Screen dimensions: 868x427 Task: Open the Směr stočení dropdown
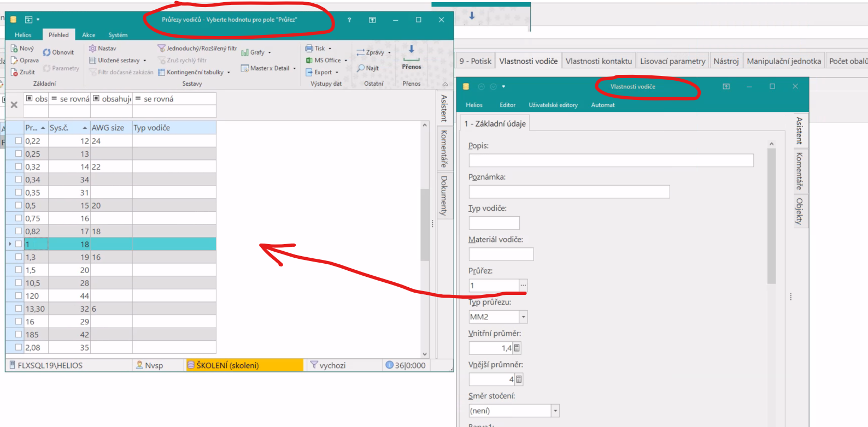[555, 411]
